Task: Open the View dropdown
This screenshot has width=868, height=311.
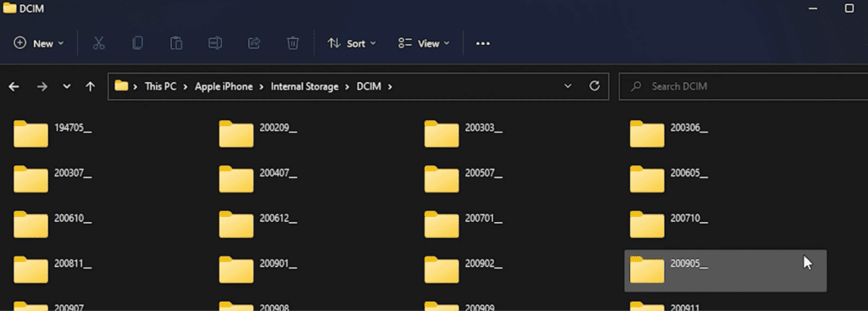Action: tap(424, 43)
